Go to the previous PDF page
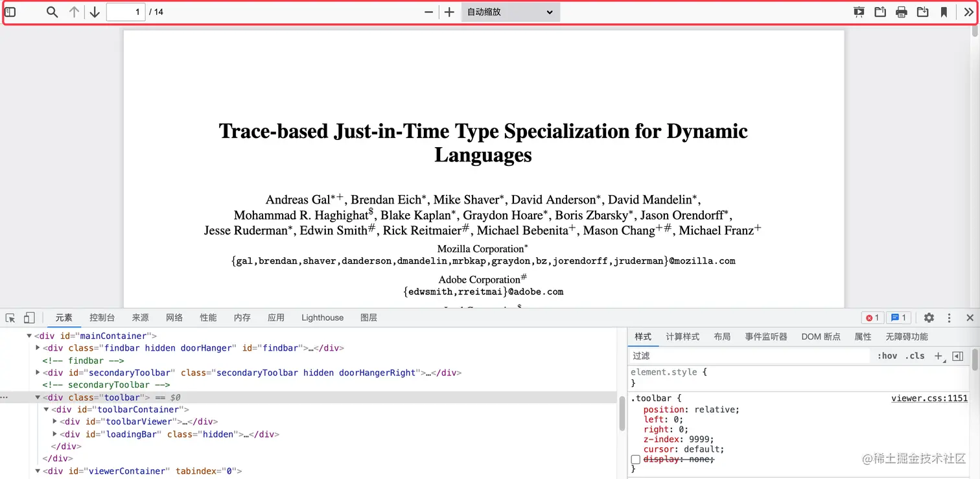 tap(74, 12)
